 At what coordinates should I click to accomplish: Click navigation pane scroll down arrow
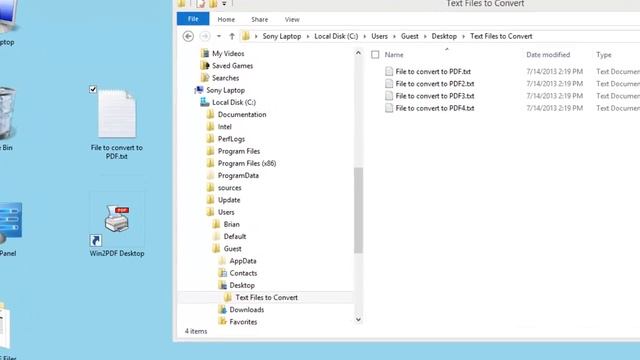point(358,320)
